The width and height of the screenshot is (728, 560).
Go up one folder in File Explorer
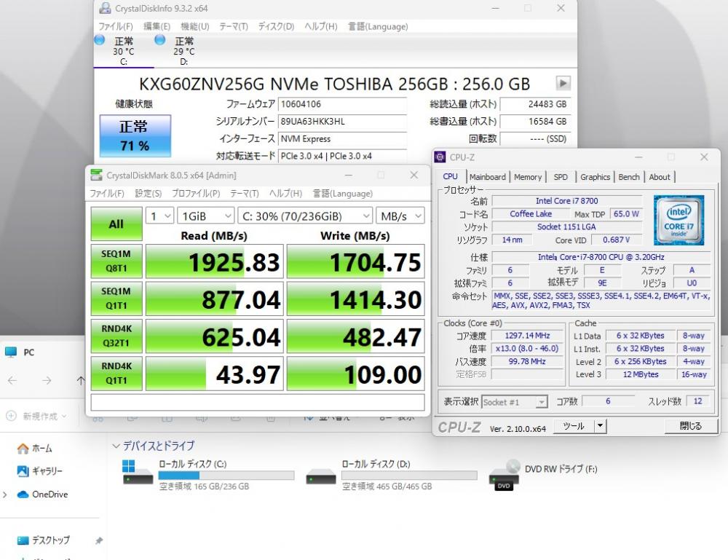click(x=80, y=381)
